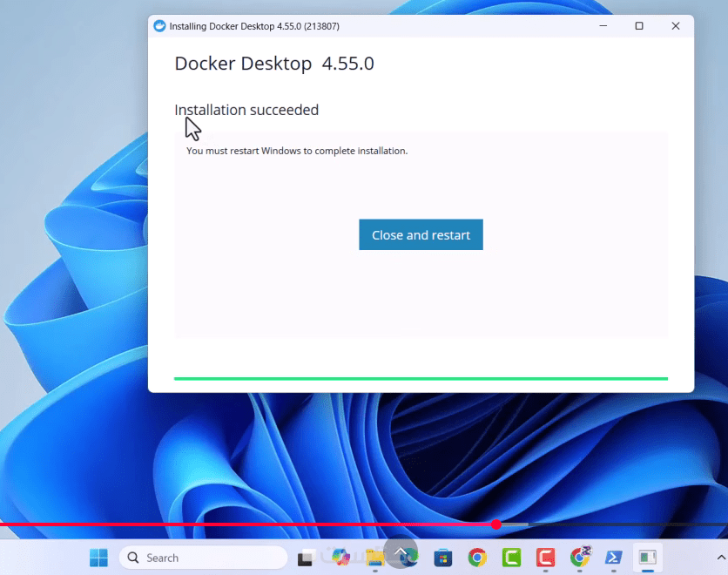
Task: Close the Docker Desktop installer window
Action: pos(676,26)
